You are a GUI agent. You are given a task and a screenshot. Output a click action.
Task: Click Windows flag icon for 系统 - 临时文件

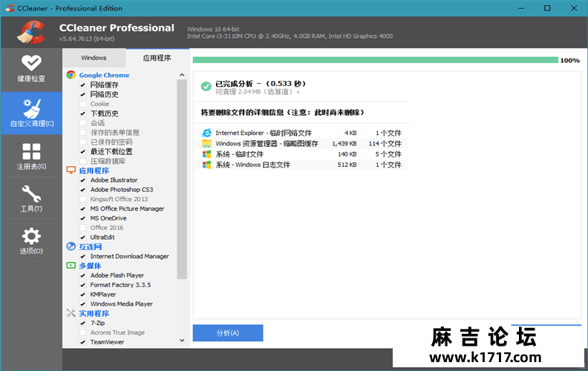click(x=206, y=154)
